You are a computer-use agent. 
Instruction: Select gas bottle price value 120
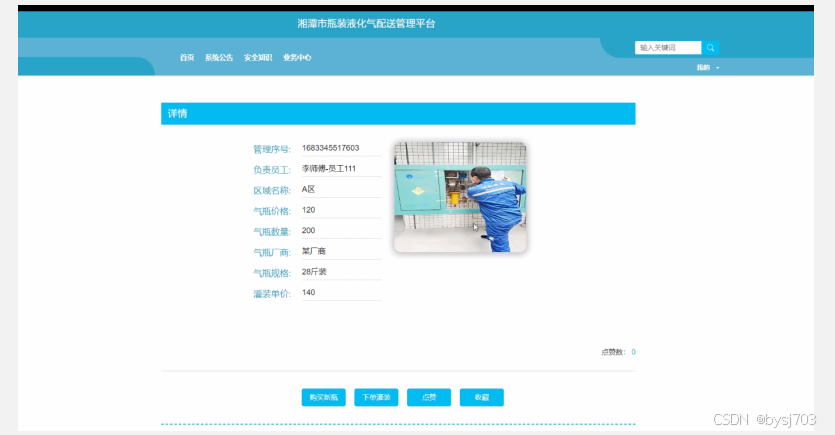click(308, 210)
